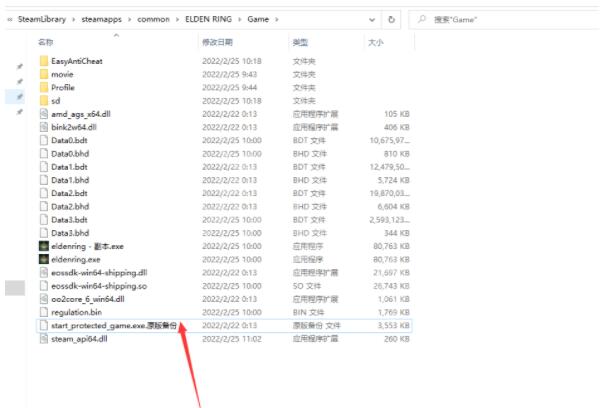Click the eldenring.exe application icon
Image resolution: width=608 pixels, height=408 pixels.
tap(44, 259)
